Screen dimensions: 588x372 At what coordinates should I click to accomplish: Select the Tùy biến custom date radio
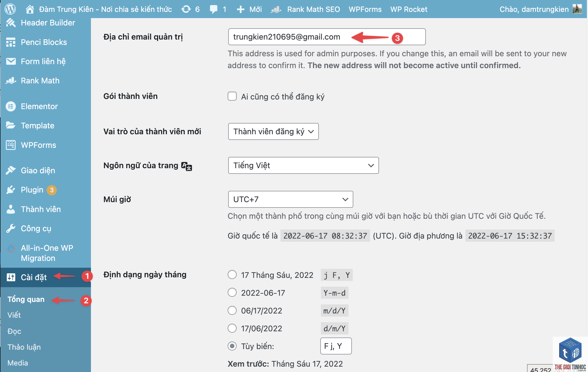coord(232,346)
